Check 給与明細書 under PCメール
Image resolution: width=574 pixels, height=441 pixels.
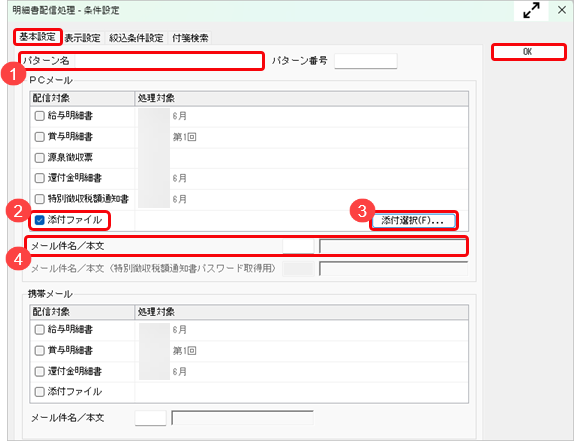[39, 116]
